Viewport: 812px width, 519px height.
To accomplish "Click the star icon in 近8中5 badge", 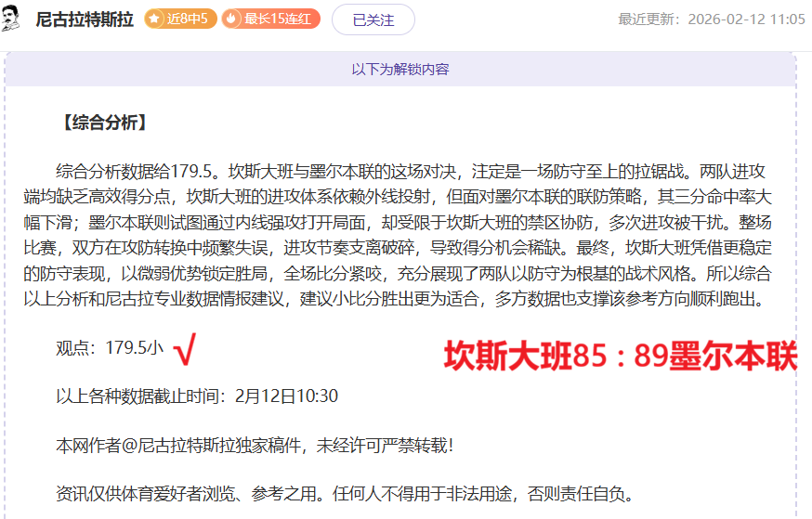I will click(154, 19).
